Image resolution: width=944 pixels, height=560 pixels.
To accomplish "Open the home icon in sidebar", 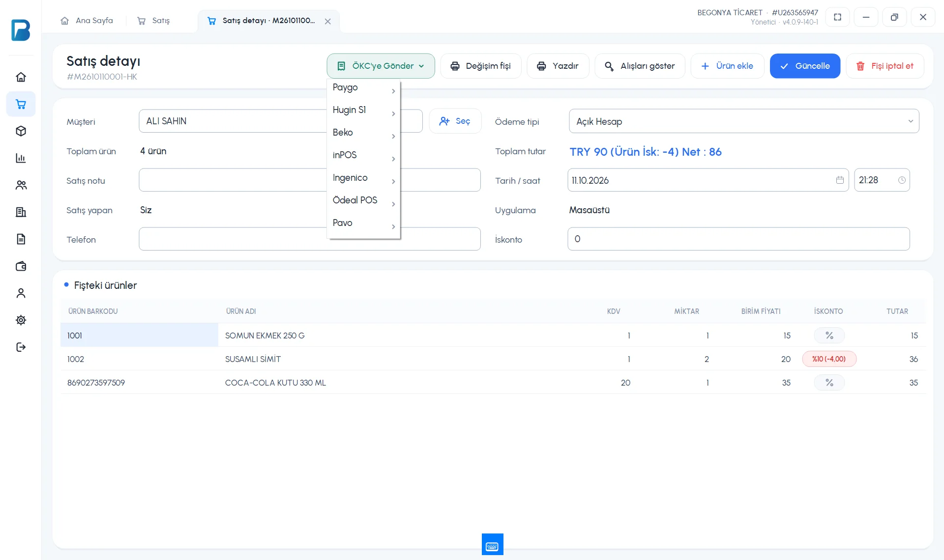I will (21, 77).
